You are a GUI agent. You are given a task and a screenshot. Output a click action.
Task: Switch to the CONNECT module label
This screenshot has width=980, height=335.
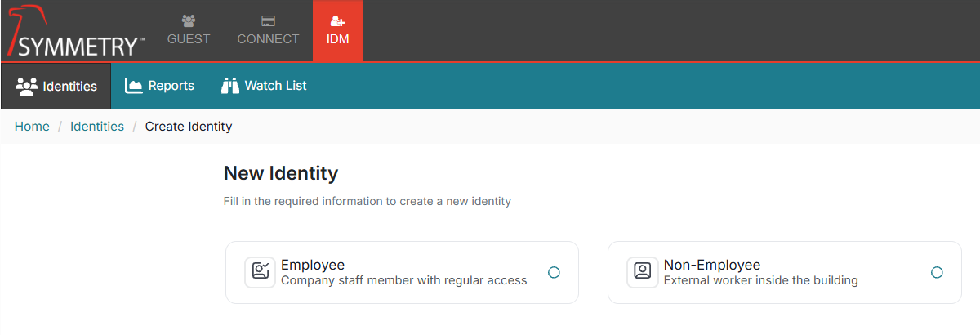tap(268, 39)
